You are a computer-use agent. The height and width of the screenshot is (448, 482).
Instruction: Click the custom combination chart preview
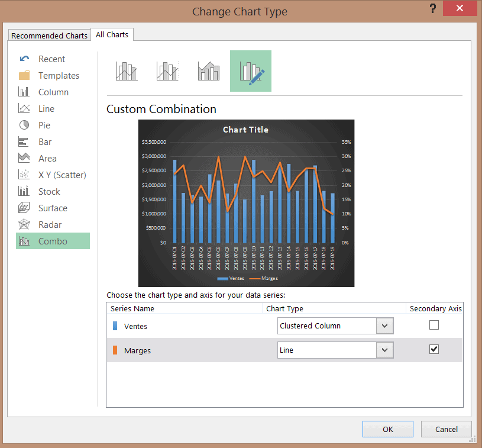point(246,203)
